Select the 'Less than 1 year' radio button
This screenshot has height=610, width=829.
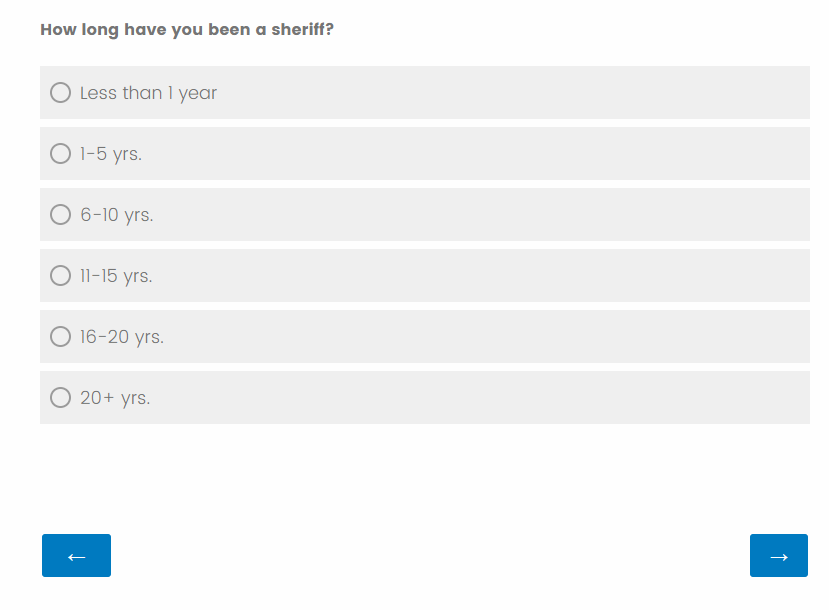(x=60, y=93)
